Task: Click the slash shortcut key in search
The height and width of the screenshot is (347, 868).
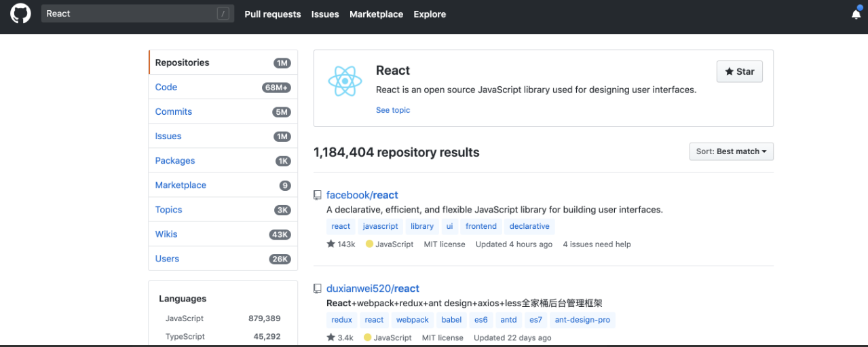Action: pyautogui.click(x=223, y=14)
